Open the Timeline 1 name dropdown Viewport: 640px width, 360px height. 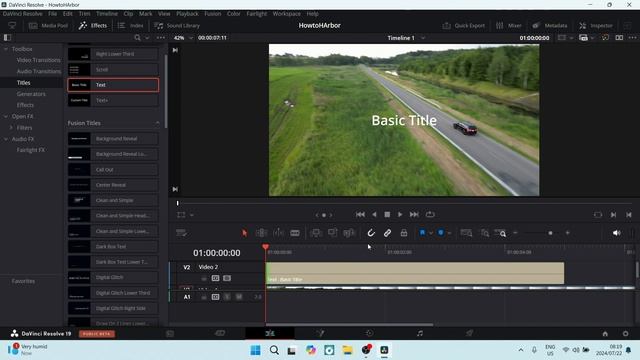point(423,38)
